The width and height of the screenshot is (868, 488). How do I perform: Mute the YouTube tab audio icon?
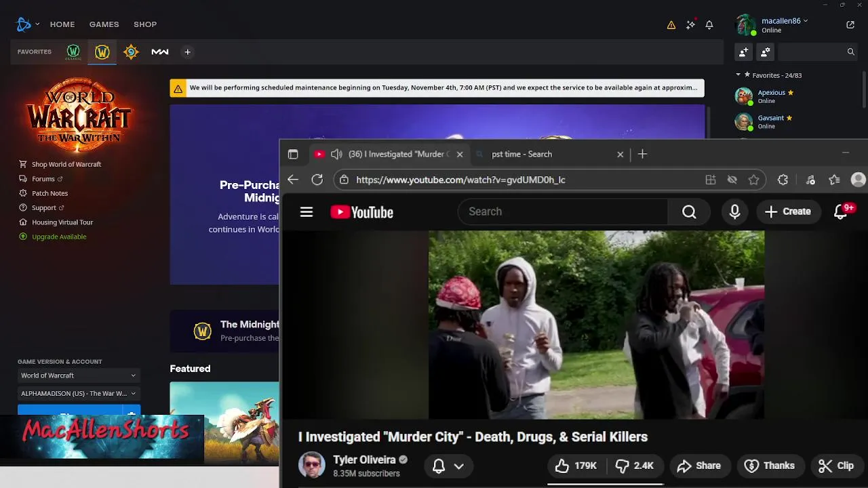336,155
